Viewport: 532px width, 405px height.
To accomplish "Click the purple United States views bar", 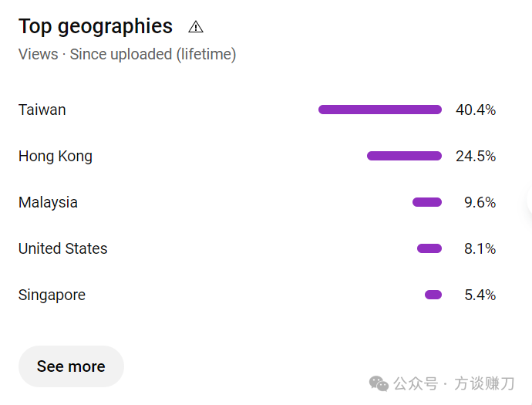I will (429, 248).
